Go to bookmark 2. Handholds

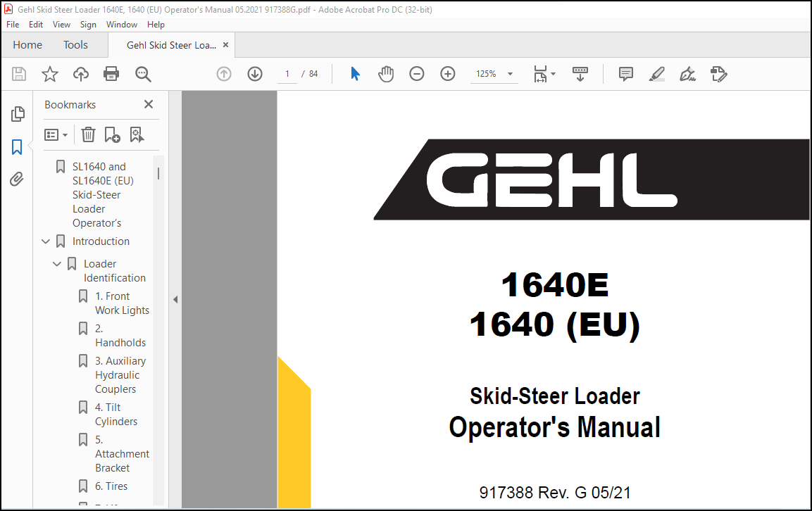point(120,336)
